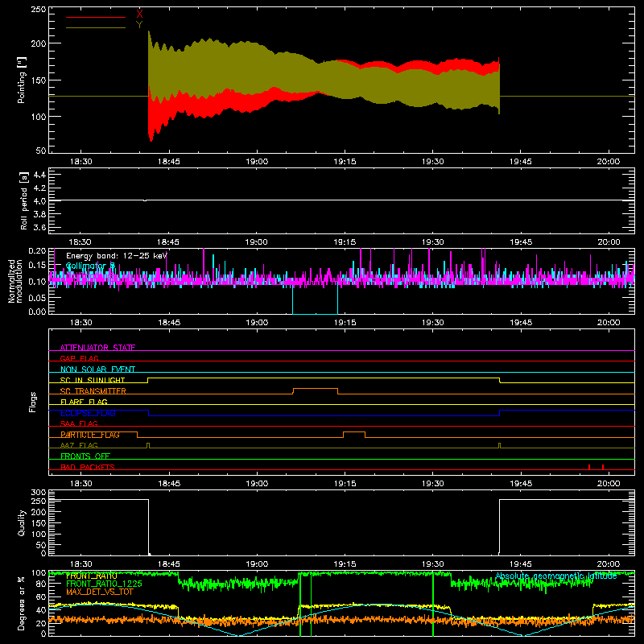Click the SC_TRANSMITTER raised pulse segment
The image size is (644, 644).
click(x=316, y=388)
